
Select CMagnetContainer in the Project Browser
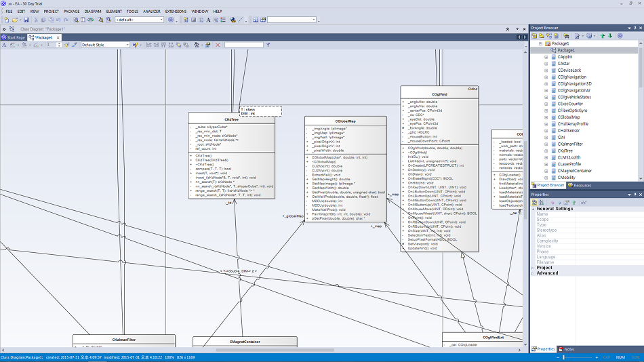[x=574, y=171]
